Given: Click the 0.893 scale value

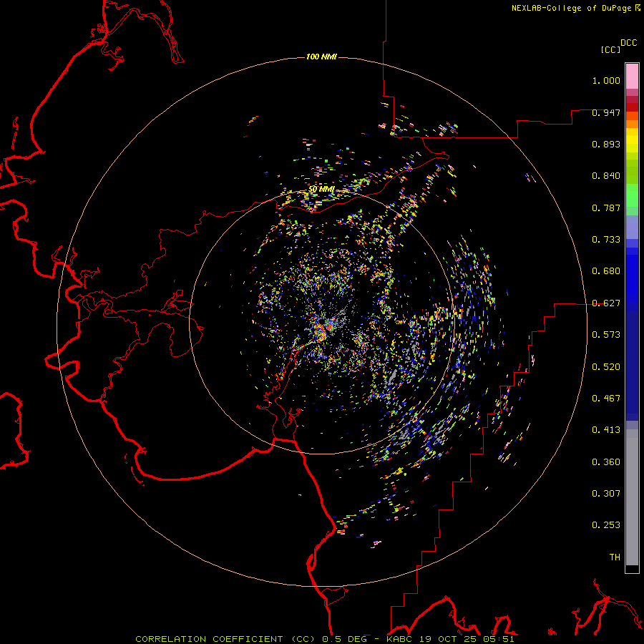Looking at the screenshot, I should [606, 144].
